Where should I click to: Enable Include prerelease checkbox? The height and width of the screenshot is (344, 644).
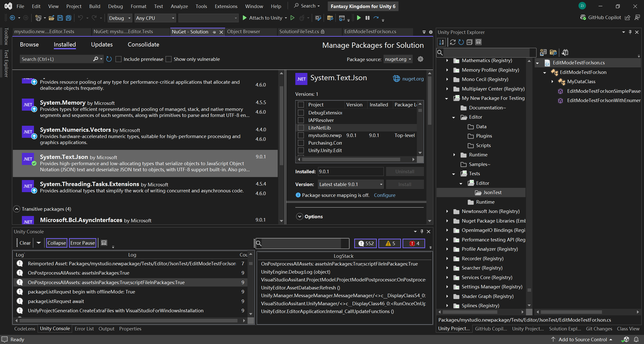coord(118,59)
